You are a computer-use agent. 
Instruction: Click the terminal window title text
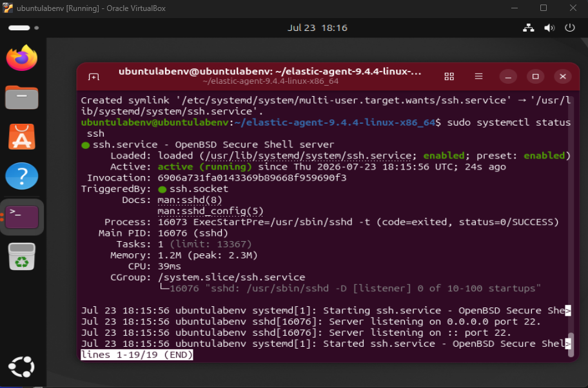click(x=269, y=72)
